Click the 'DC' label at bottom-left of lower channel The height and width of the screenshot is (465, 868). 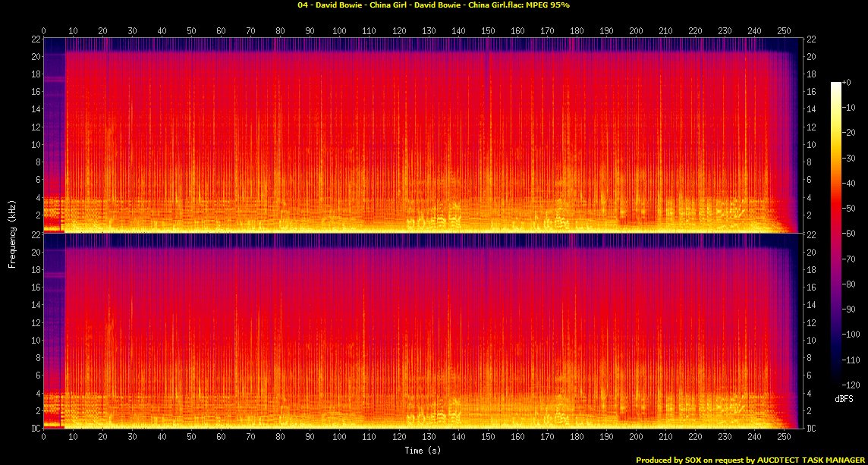[x=33, y=428]
